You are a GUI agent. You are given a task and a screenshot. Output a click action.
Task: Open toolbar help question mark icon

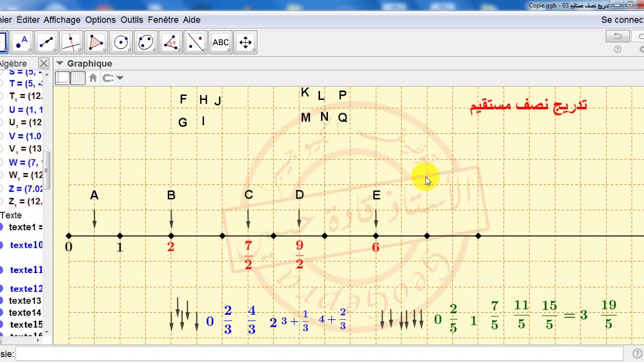617,49
